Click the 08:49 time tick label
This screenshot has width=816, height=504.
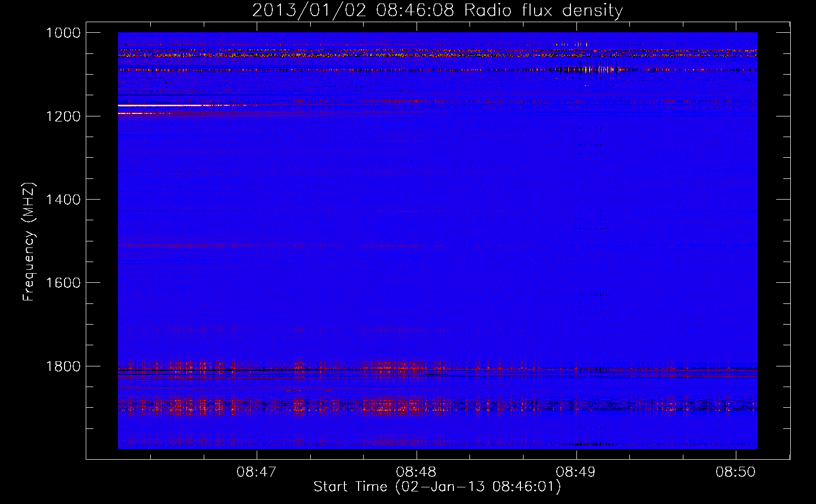[575, 472]
